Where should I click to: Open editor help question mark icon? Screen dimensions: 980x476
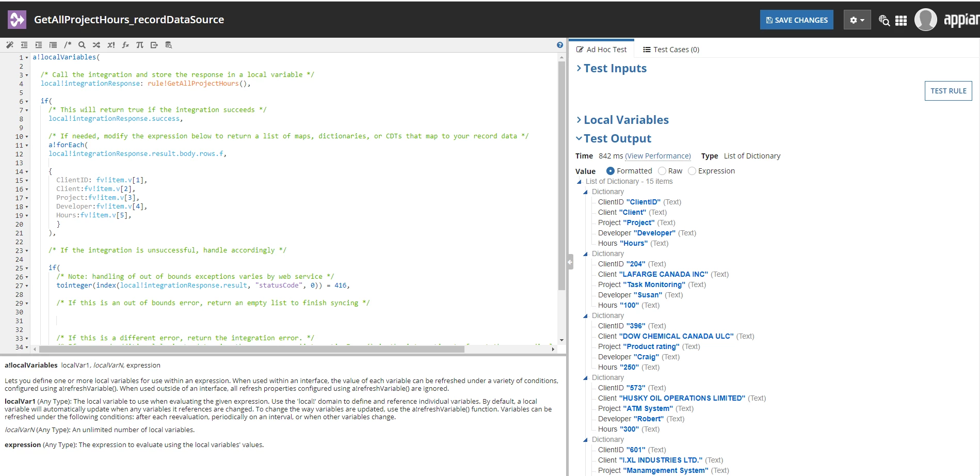(x=560, y=45)
